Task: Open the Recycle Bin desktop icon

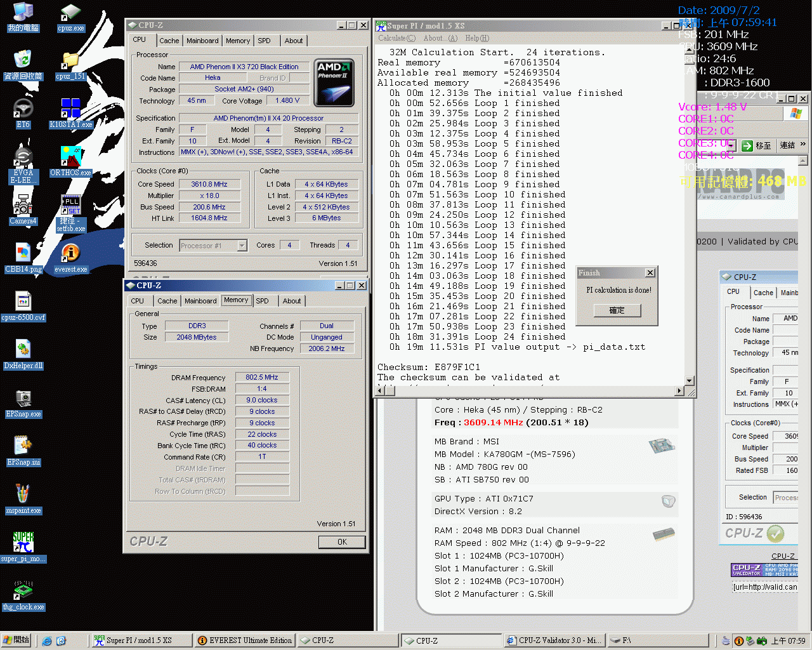Action: (x=23, y=65)
